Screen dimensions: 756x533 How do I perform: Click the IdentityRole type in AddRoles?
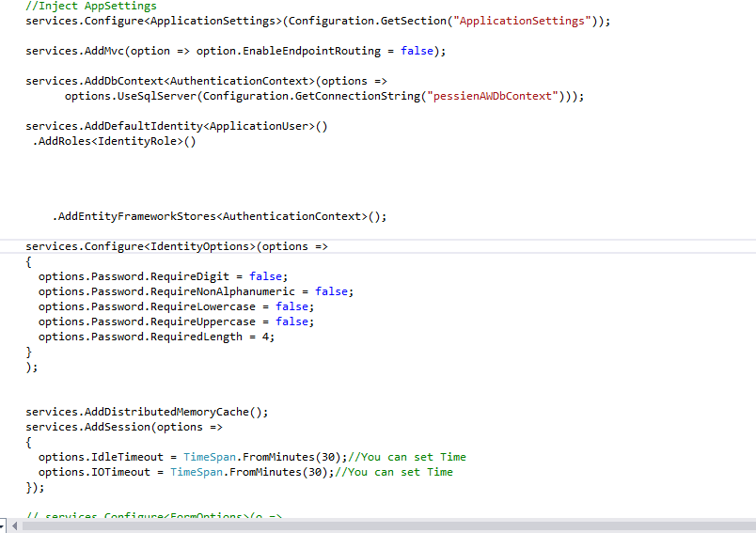(137, 141)
